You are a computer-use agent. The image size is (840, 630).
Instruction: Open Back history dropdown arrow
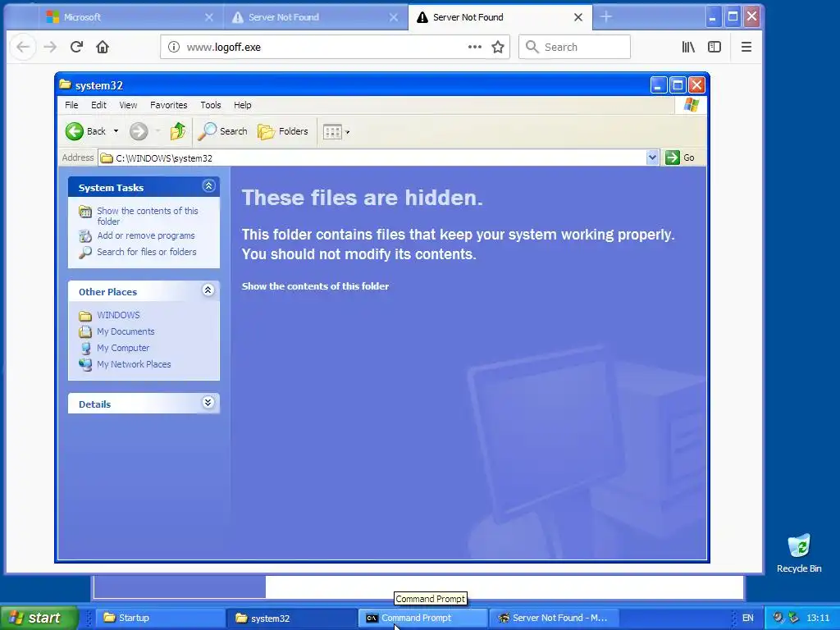click(x=116, y=131)
